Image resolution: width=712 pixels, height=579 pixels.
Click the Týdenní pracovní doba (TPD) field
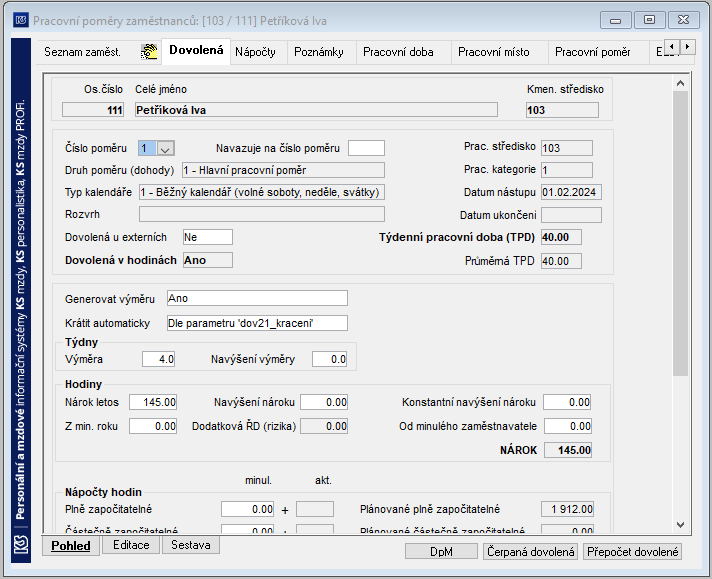coord(561,237)
